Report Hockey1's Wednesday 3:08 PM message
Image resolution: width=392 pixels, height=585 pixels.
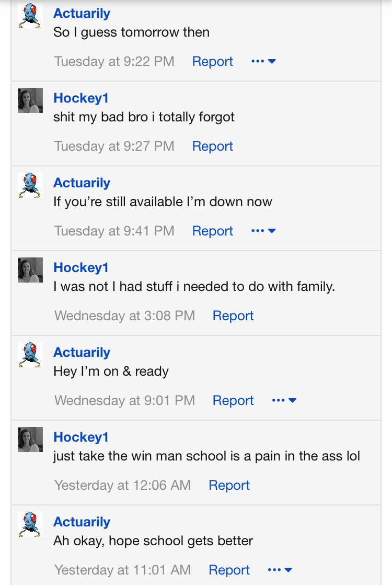point(233,316)
